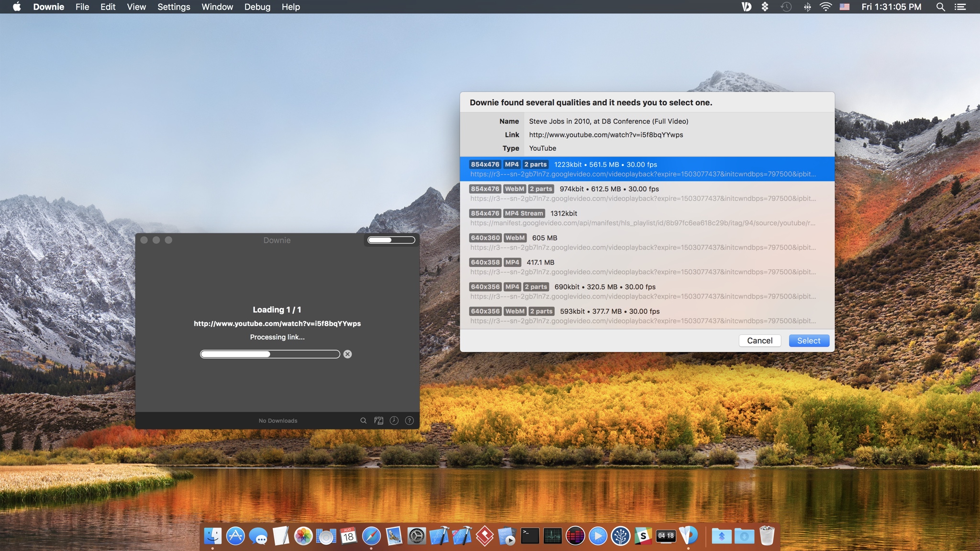Open the Settings menu
980x551 pixels.
(174, 7)
